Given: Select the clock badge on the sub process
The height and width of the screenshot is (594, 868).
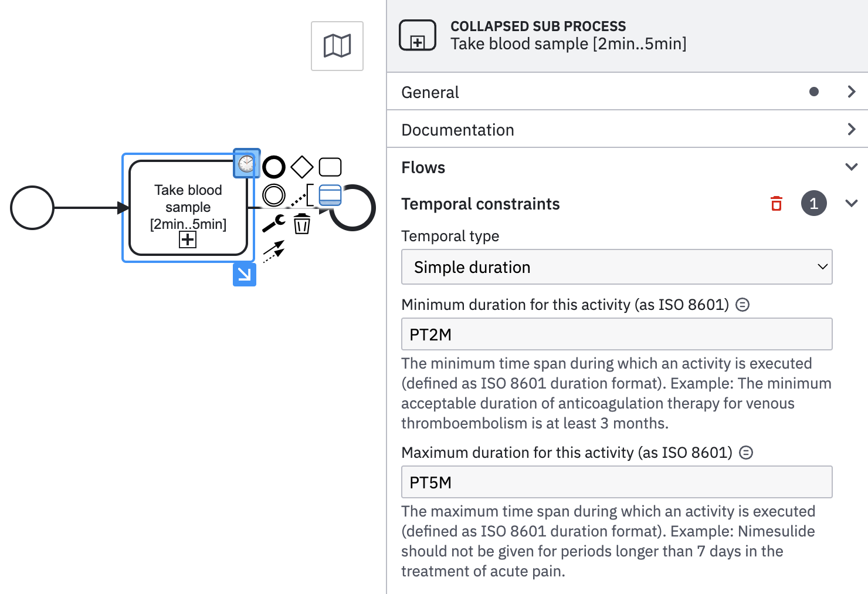Looking at the screenshot, I should (x=246, y=163).
